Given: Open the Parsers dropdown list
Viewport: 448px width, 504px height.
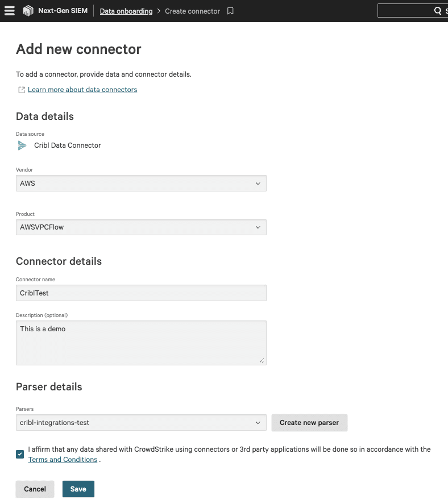Looking at the screenshot, I should click(141, 423).
